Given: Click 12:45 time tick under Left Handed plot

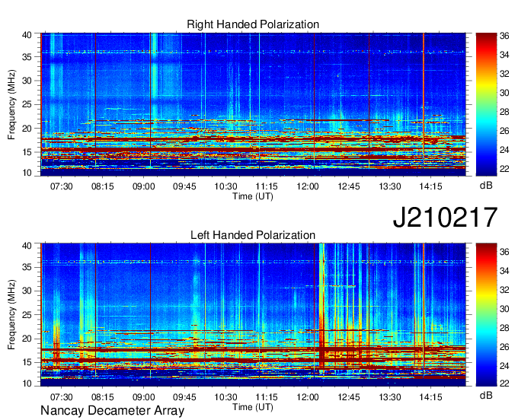Looking at the screenshot, I should pos(349,397).
